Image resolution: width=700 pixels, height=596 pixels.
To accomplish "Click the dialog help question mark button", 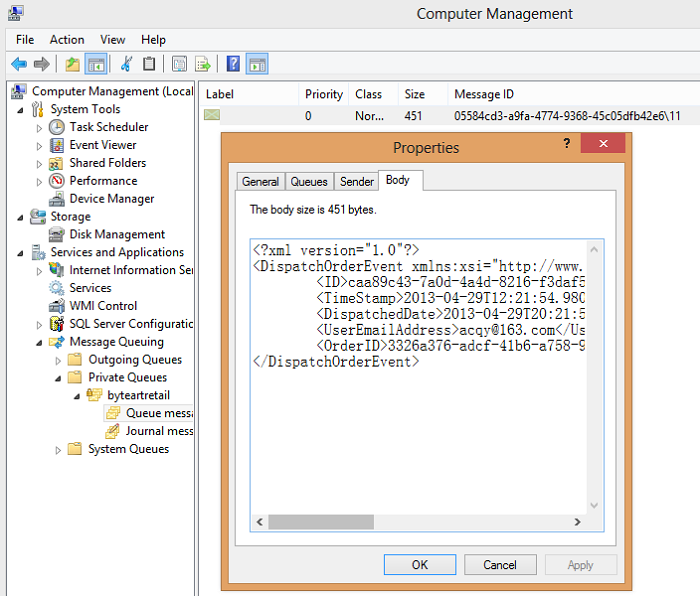I will tap(567, 143).
